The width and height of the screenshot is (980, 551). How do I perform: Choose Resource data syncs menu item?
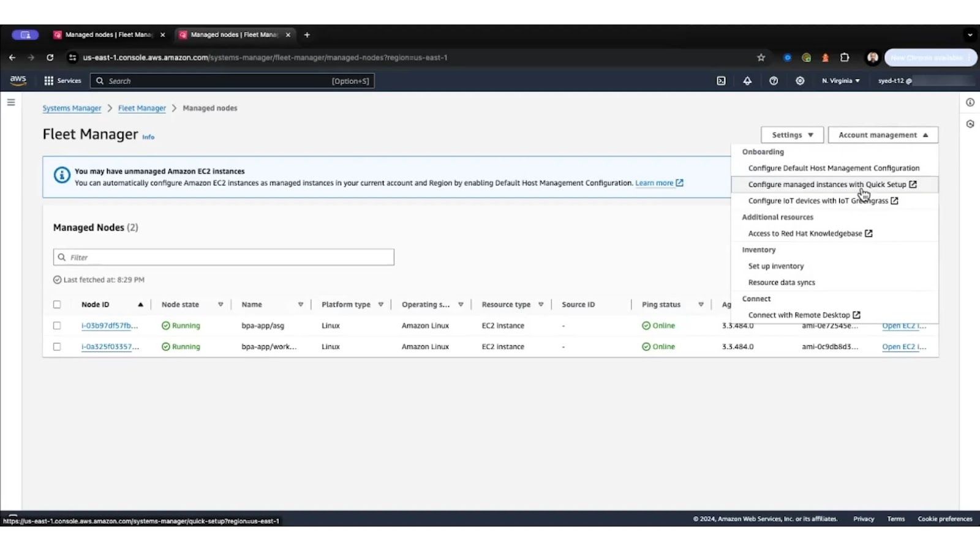click(x=834, y=282)
